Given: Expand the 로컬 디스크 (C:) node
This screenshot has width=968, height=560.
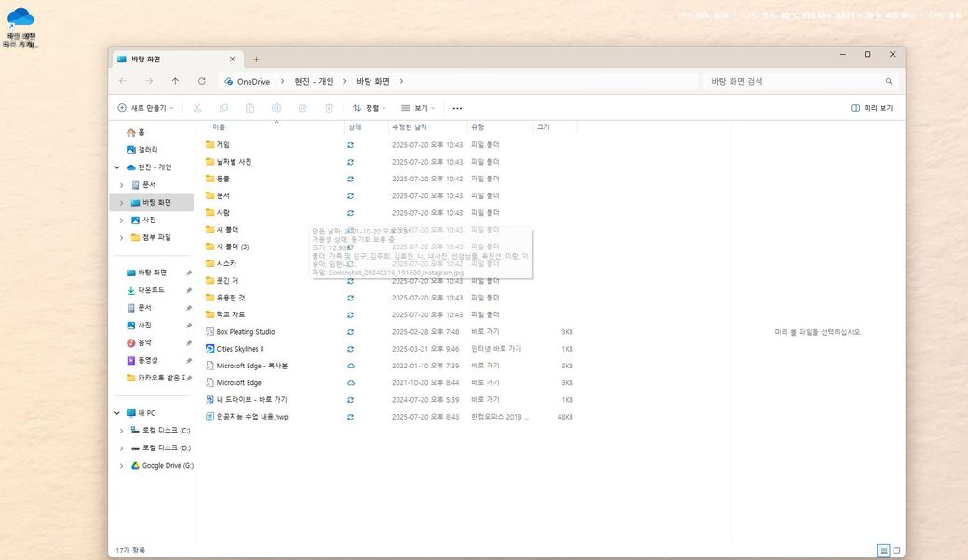Looking at the screenshot, I should coord(121,431).
